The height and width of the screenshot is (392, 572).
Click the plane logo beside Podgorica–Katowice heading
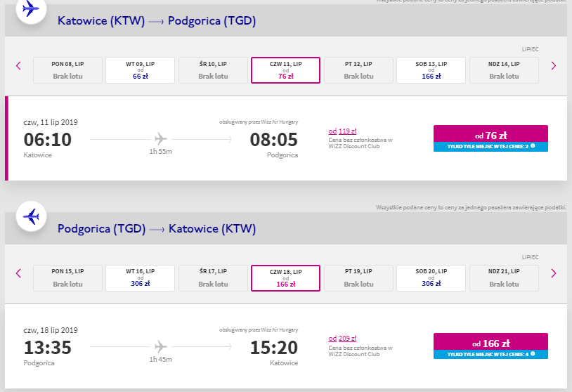(31, 216)
